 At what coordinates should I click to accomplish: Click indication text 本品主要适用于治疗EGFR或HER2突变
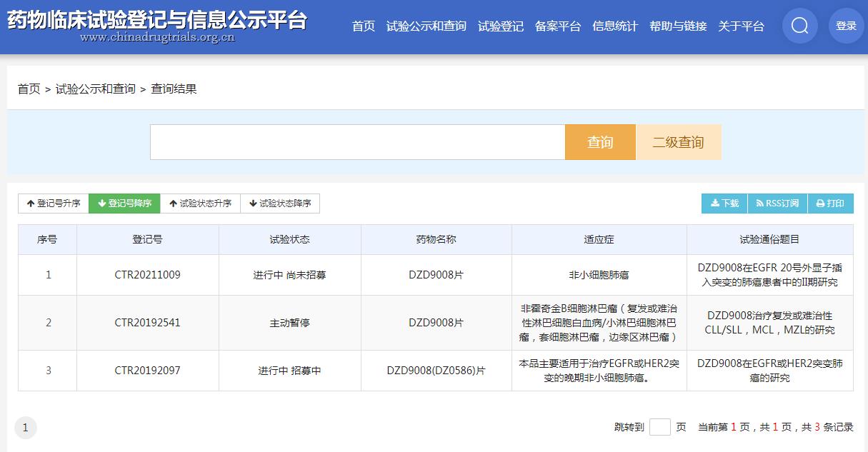pos(599,371)
